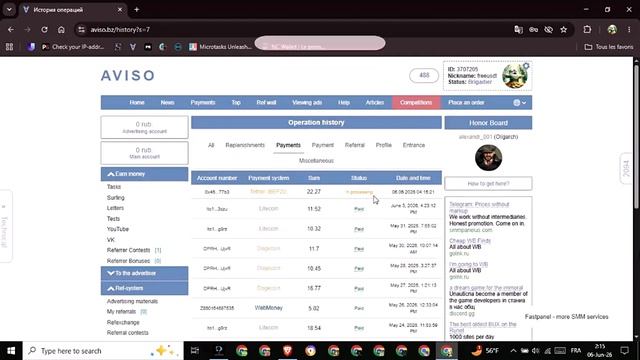Viewport: 640px width, 360px height.
Task: Select the Replenishments tab
Action: [245, 145]
